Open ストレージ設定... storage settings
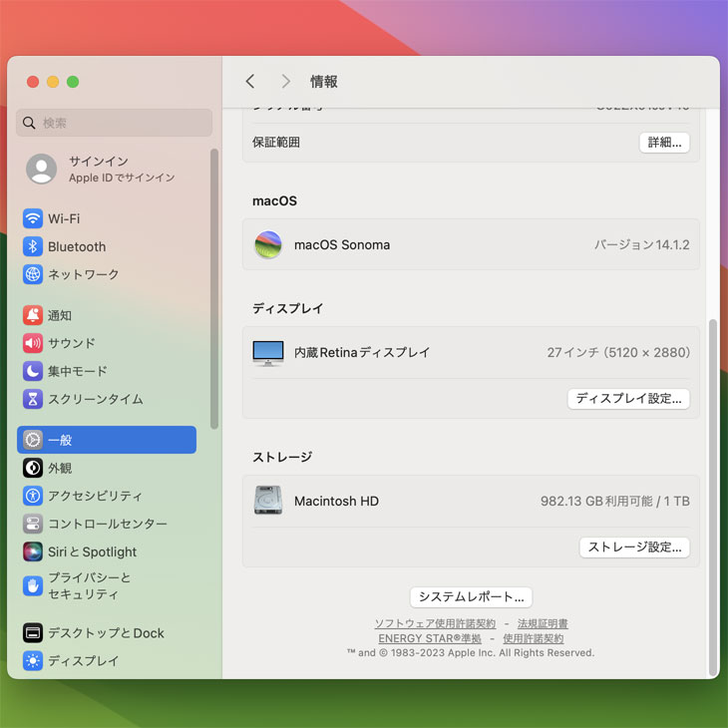 634,547
